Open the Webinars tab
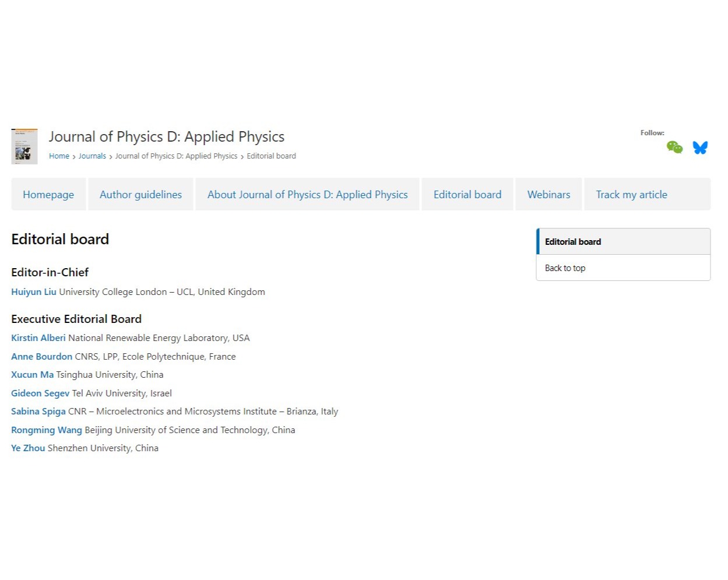Viewport: 728px width, 580px height. coord(548,195)
